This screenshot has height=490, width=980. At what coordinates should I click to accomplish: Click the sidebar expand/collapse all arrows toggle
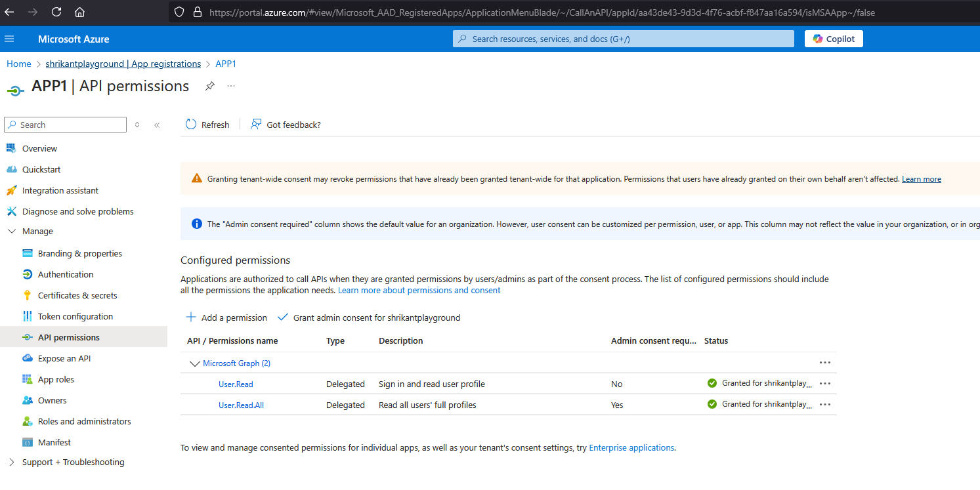click(137, 125)
